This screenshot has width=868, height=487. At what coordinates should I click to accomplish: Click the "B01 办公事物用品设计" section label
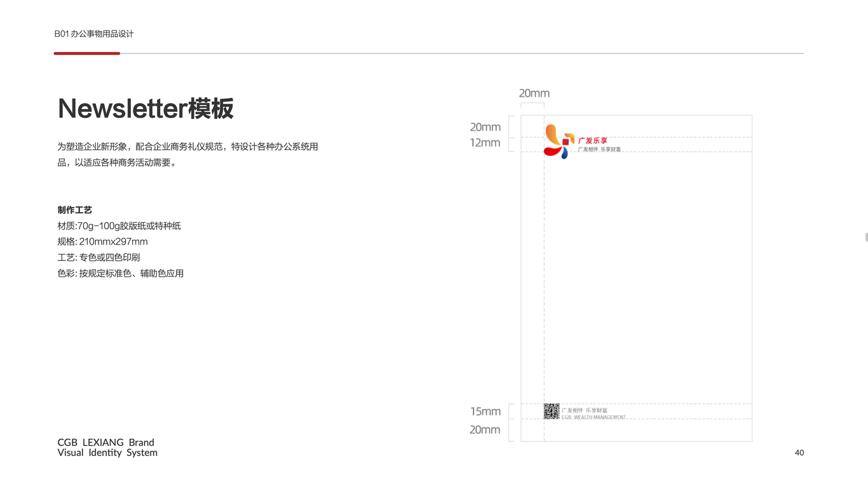pyautogui.click(x=94, y=34)
